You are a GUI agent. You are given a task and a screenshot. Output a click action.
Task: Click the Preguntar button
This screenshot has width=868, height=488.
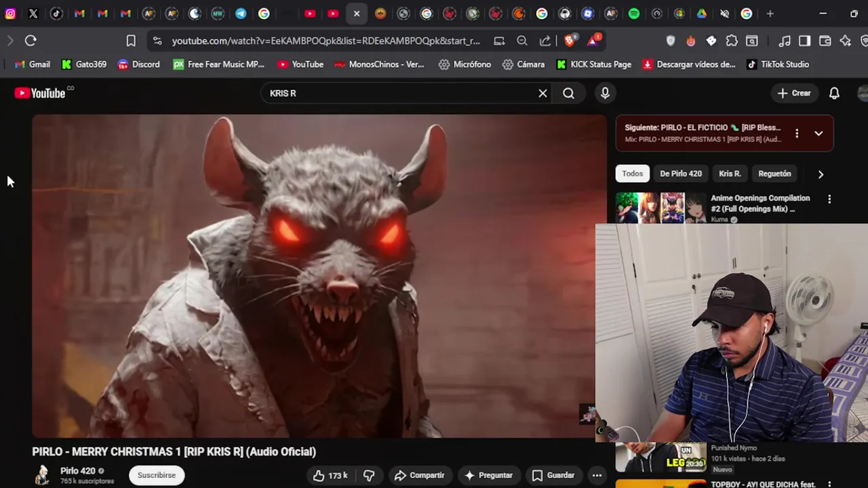click(x=488, y=475)
